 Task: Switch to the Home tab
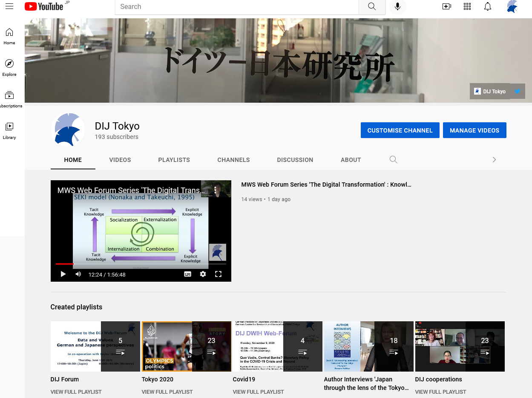73,160
